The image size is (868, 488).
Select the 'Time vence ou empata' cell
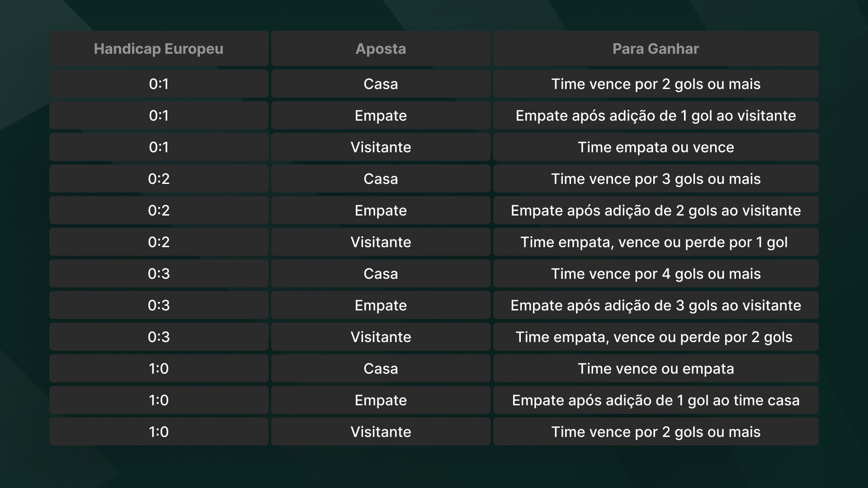pyautogui.click(x=656, y=369)
